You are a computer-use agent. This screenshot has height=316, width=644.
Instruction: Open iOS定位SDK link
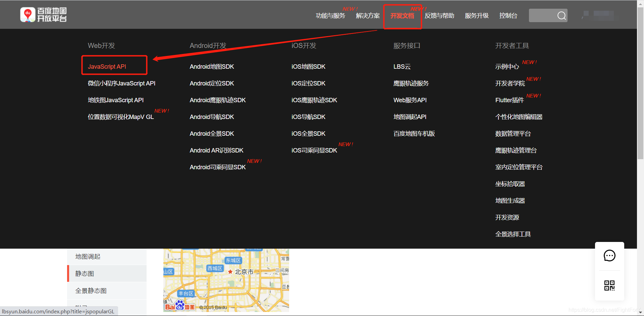tap(309, 83)
